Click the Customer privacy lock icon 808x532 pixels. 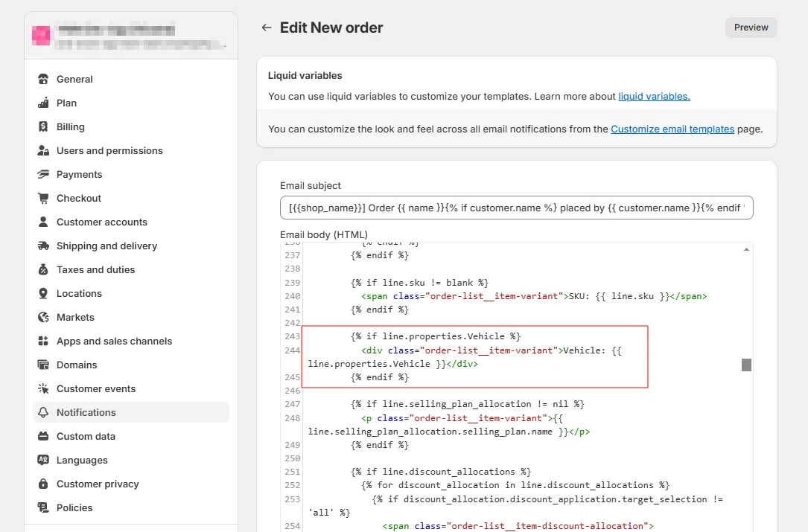tap(43, 484)
